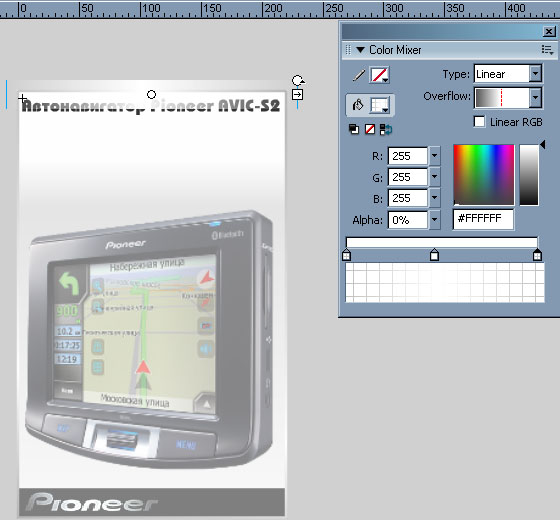Open the stroke color swatch with red slash
Viewport: 560px width, 520px height.
(x=379, y=75)
